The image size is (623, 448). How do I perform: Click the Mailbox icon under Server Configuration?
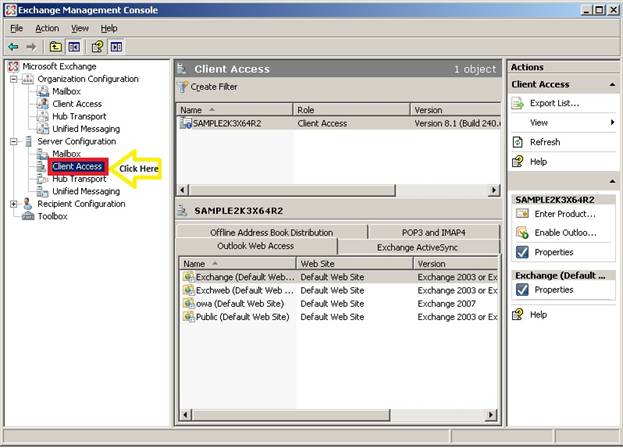click(43, 154)
